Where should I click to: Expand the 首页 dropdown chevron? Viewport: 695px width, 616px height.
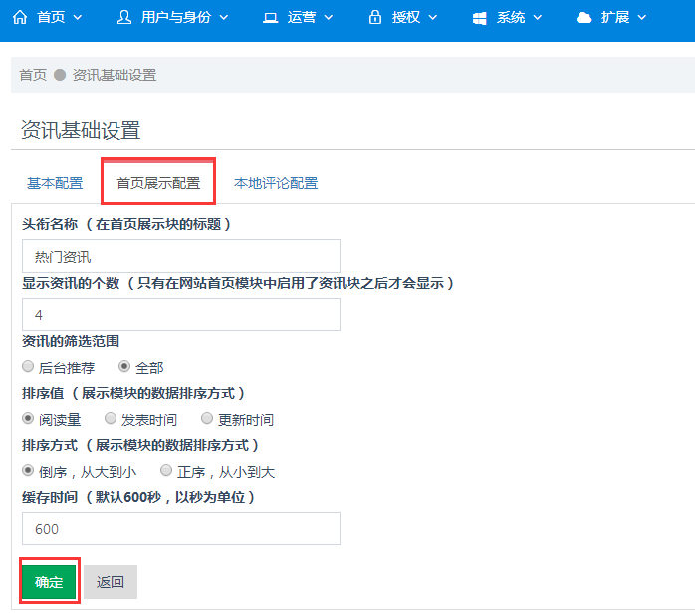tap(77, 18)
